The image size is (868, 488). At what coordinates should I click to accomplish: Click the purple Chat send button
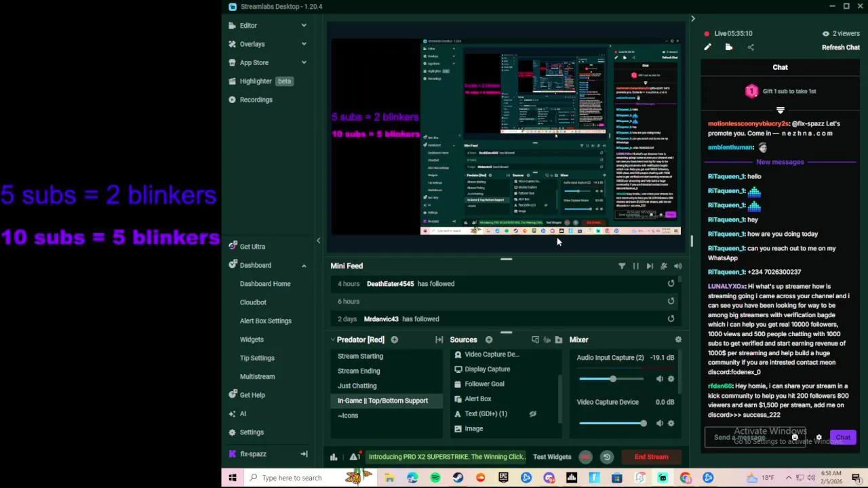point(843,438)
